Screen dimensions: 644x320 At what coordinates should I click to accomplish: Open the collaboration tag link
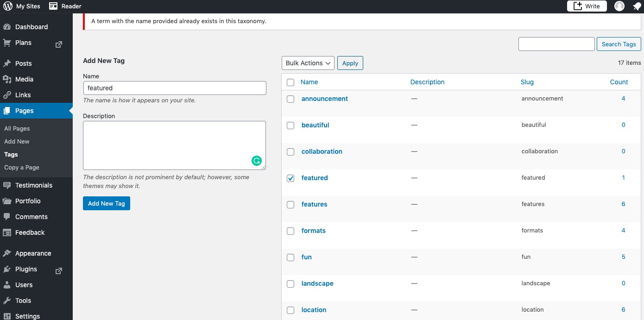coord(322,151)
